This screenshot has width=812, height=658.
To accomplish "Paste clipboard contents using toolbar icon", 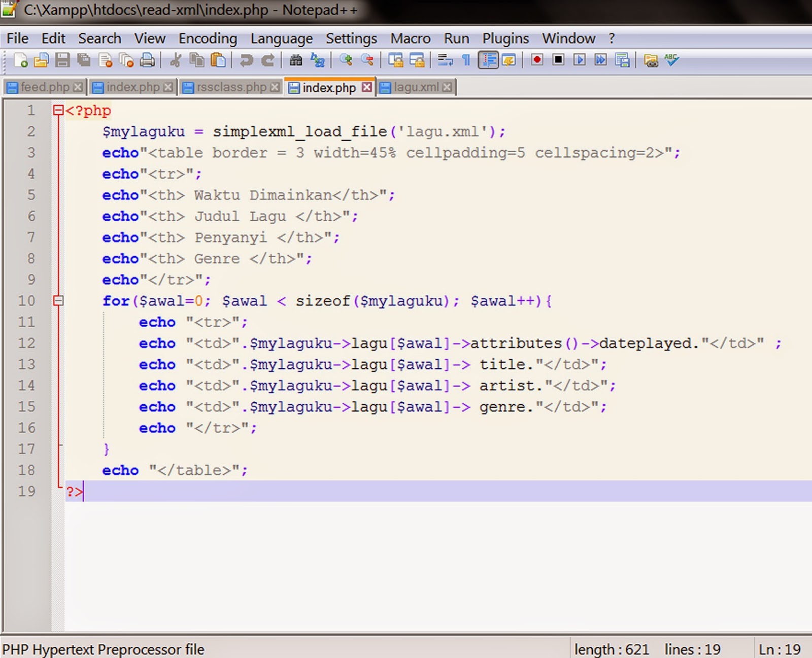I will coord(217,60).
